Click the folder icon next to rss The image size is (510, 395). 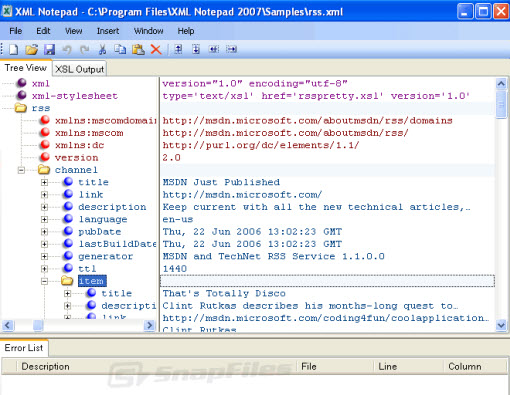[21, 108]
